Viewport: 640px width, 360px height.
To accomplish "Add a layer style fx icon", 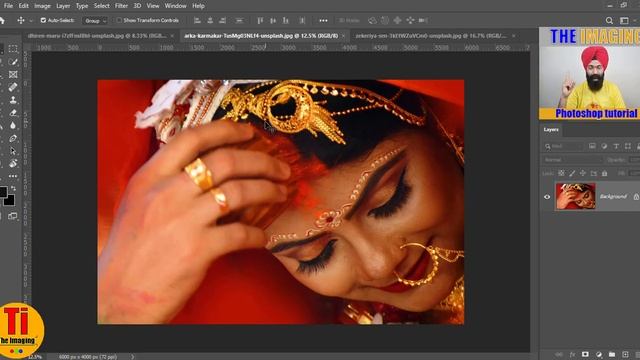I will click(572, 354).
